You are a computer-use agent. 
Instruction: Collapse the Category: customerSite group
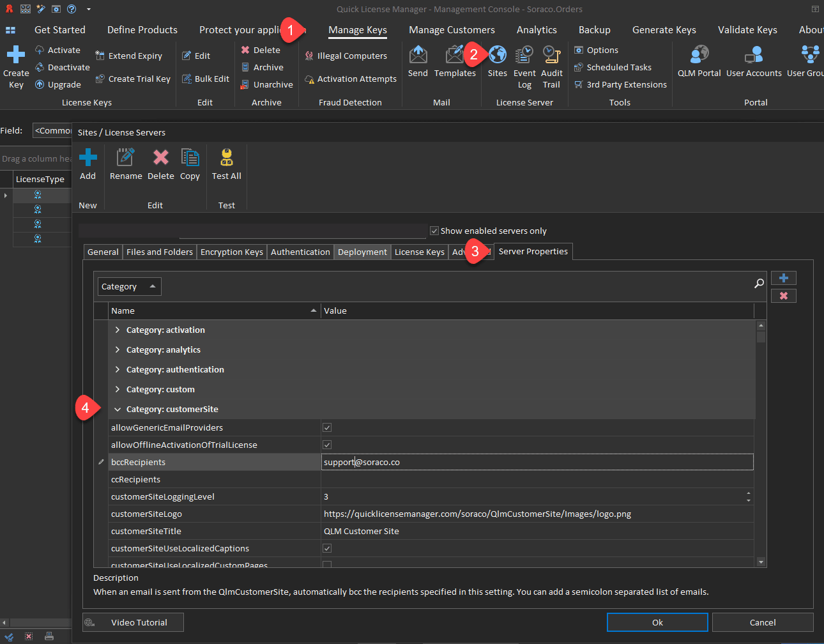click(118, 410)
